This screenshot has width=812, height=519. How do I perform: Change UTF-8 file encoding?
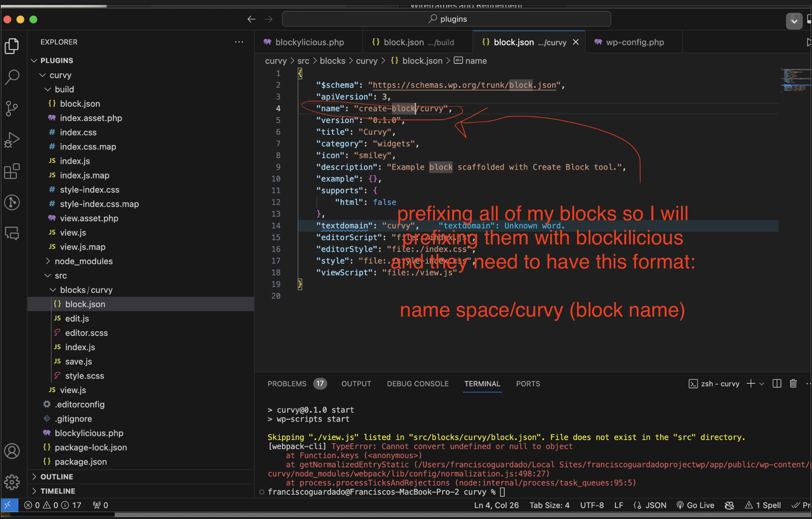pyautogui.click(x=592, y=505)
